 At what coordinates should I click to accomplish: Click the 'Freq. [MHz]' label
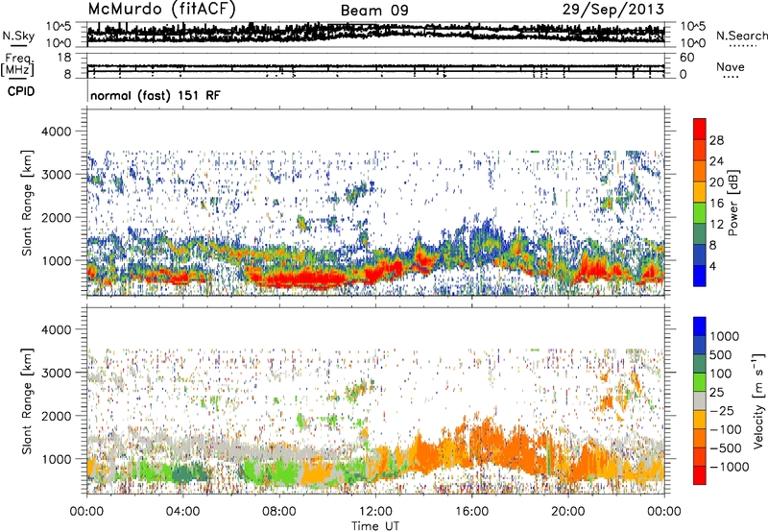click(x=17, y=64)
